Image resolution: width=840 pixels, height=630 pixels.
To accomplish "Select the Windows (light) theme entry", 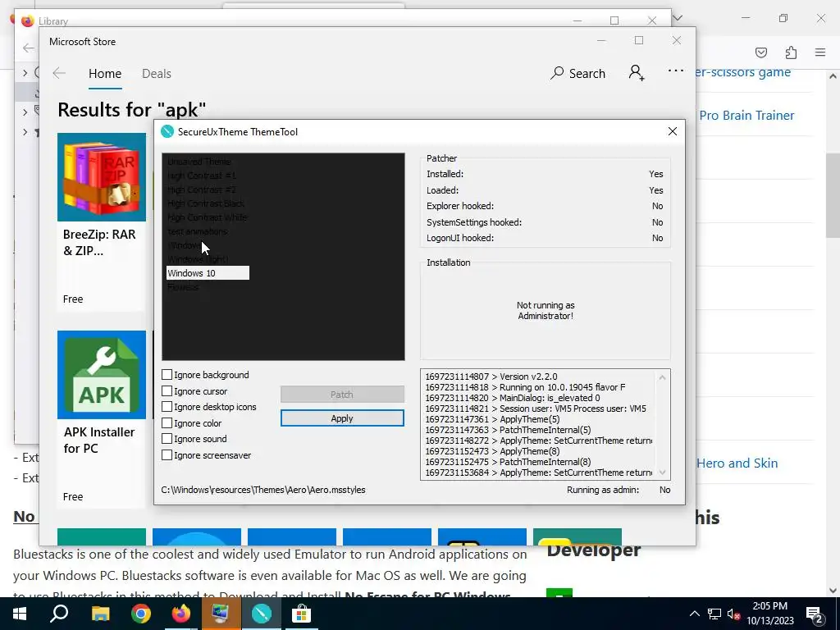I will (x=198, y=259).
